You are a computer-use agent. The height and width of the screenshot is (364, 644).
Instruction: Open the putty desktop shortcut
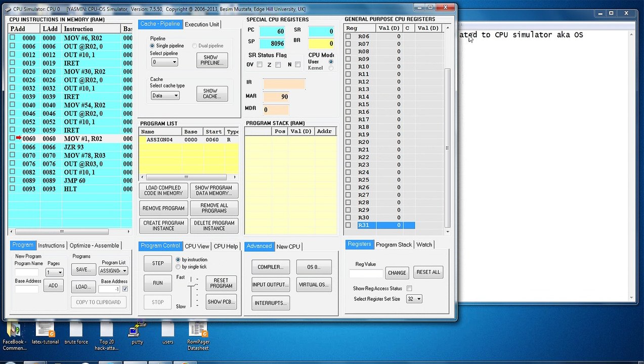pyautogui.click(x=137, y=334)
